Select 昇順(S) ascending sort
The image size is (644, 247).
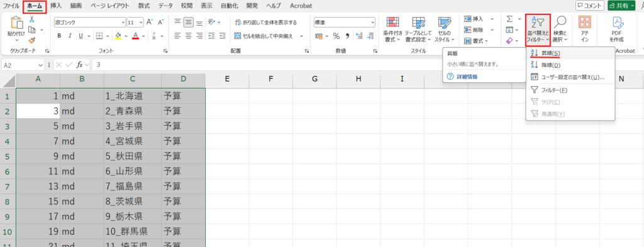(x=570, y=53)
